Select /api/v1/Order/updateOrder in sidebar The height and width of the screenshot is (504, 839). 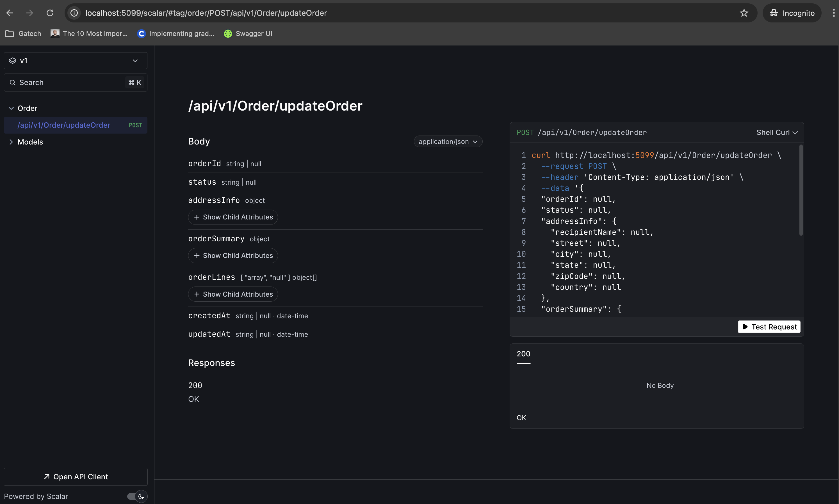pyautogui.click(x=76, y=125)
